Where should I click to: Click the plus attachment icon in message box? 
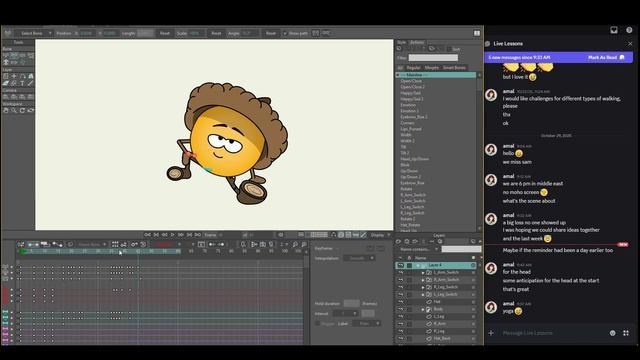pyautogui.click(x=491, y=333)
